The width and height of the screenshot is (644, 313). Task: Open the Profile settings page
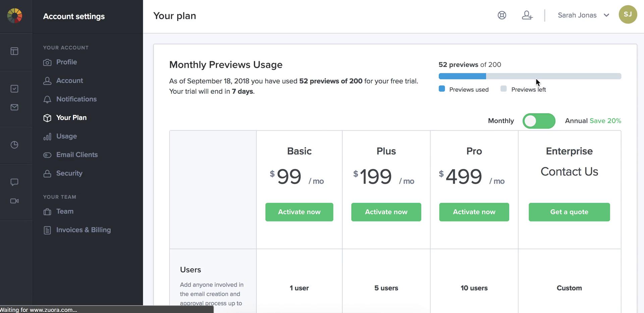click(66, 62)
